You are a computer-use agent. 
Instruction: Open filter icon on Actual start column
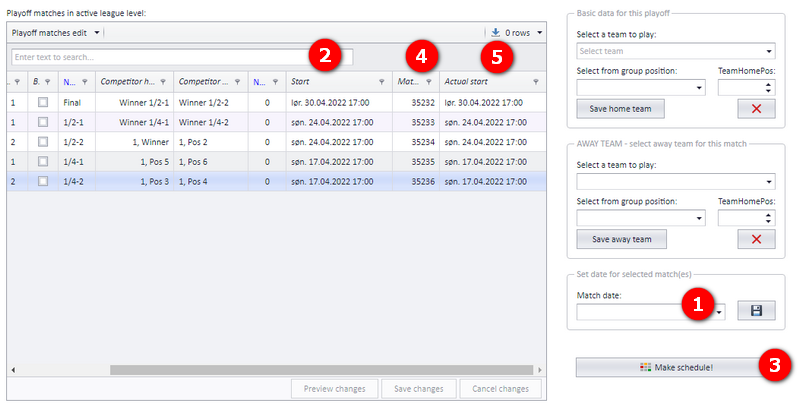click(x=536, y=82)
